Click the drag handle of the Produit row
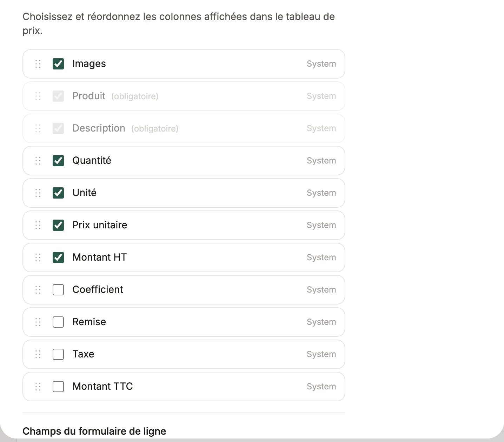The height and width of the screenshot is (442, 504). click(38, 96)
